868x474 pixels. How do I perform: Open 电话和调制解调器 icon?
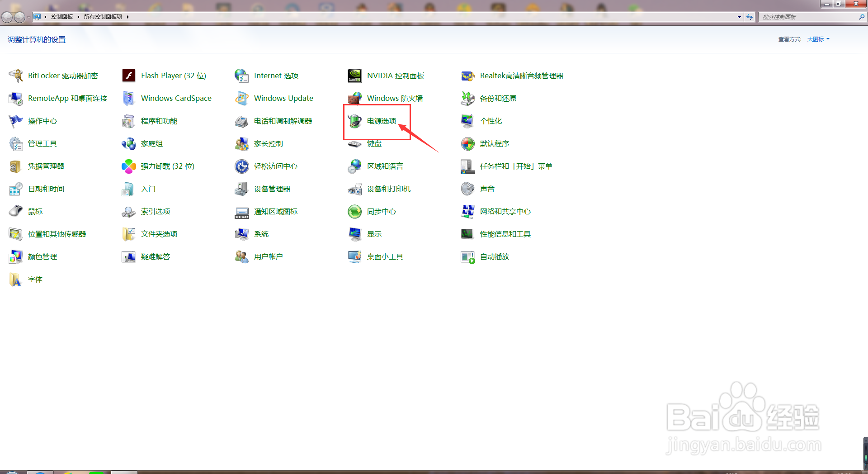242,121
